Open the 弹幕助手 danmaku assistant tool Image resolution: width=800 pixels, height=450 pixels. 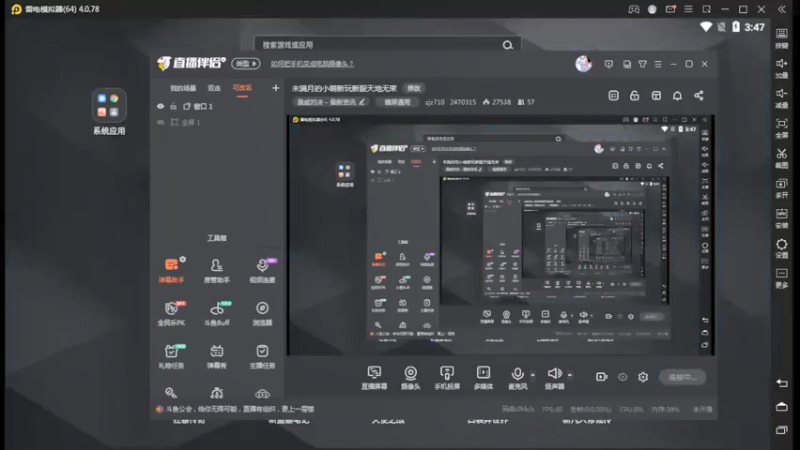(171, 270)
